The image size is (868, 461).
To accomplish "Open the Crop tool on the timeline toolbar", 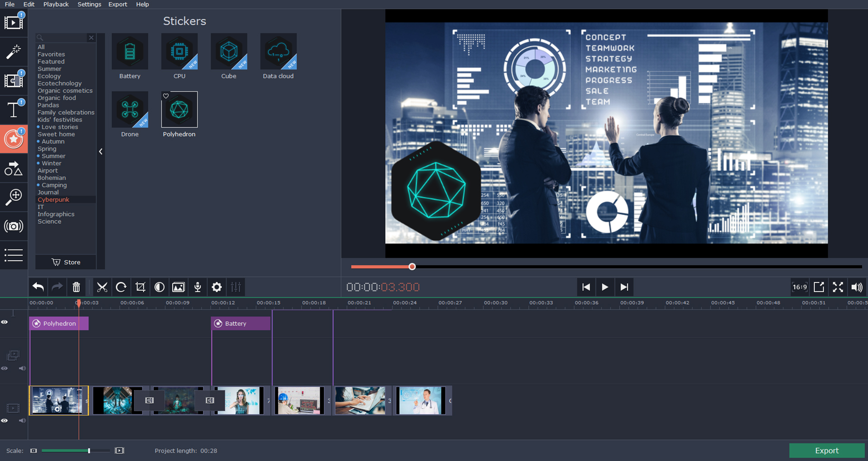I will coord(140,287).
